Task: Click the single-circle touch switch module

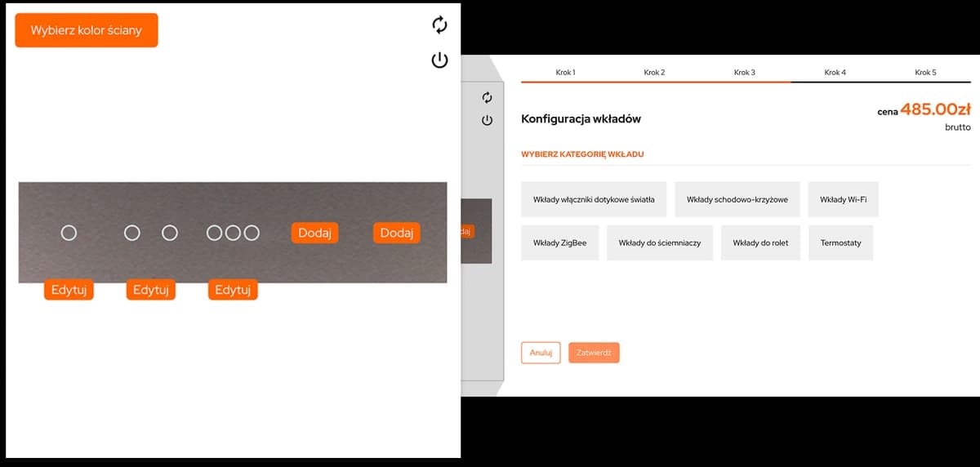Action: pyautogui.click(x=69, y=233)
